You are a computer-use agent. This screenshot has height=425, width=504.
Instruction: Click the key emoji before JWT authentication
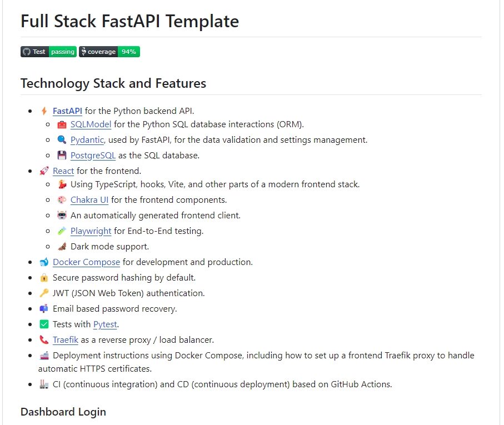[x=44, y=293]
